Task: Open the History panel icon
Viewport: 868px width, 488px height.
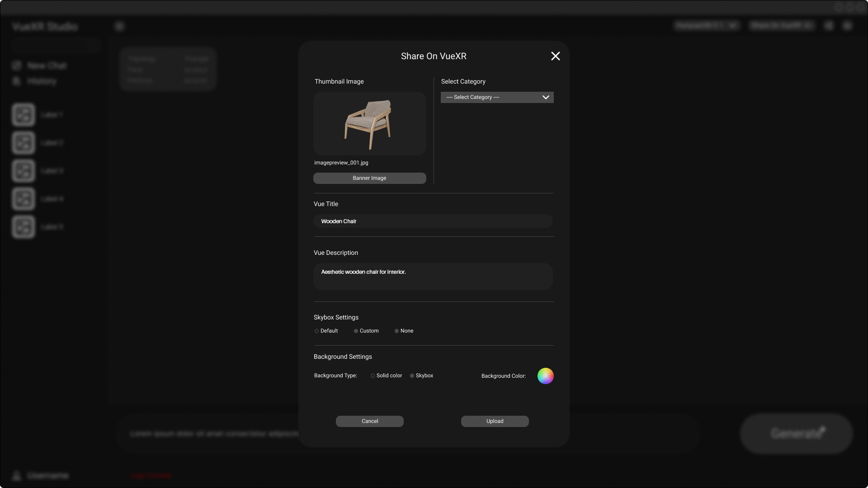Action: tap(17, 81)
